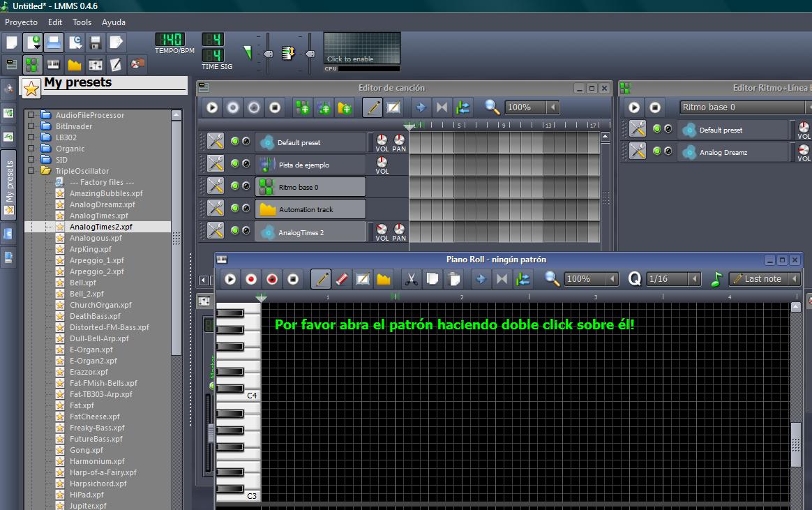Select erase mode in Piano Roll
Image resolution: width=812 pixels, height=510 pixels.
[x=342, y=279]
